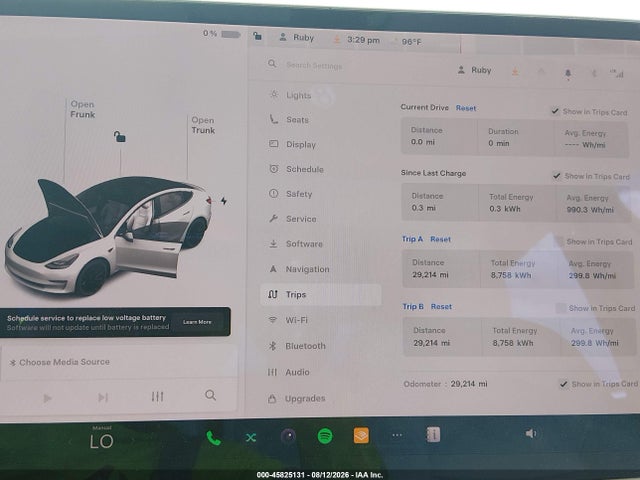The width and height of the screenshot is (640, 480).
Task: Click the media search magnifier icon
Action: coord(211,395)
